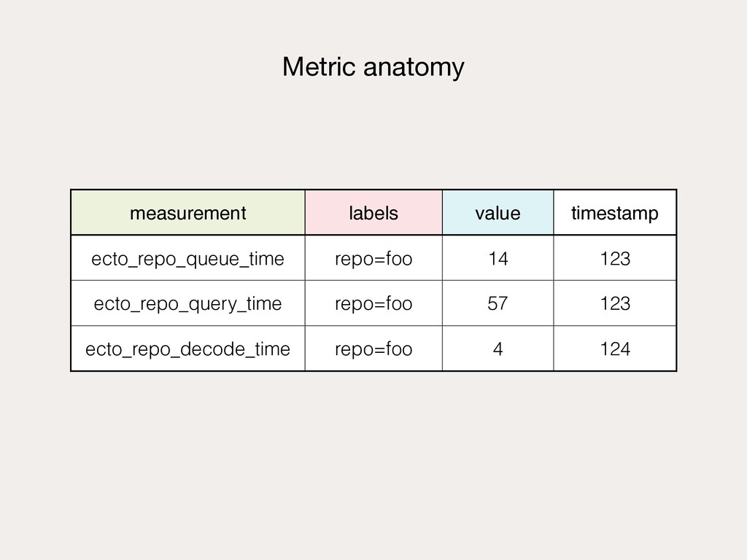This screenshot has width=747, height=560.
Task: Click the word 'anatomy' in the title
Action: [x=414, y=69]
